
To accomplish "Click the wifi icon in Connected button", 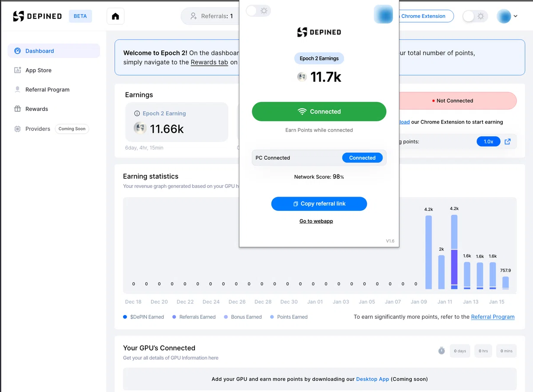I will coord(302,111).
